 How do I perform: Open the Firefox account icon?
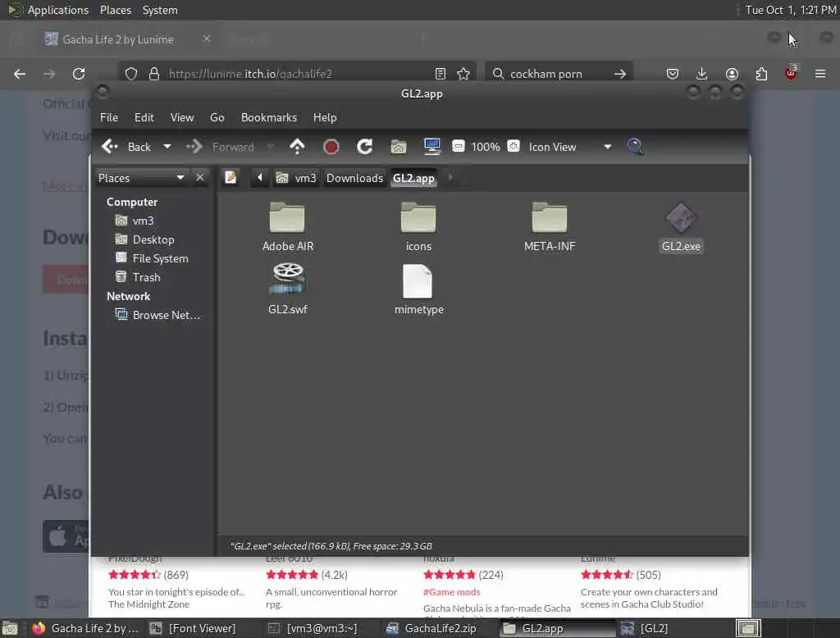coord(732,73)
